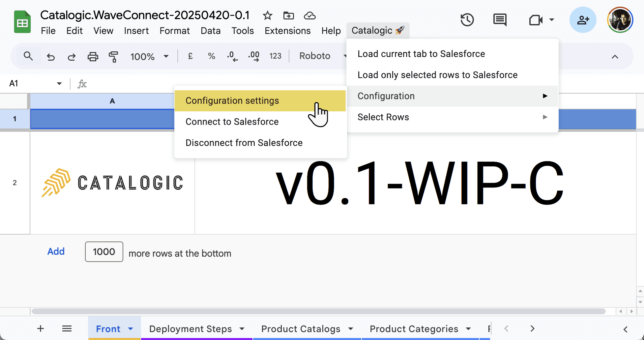Select row 1 header
Viewport: 644px width, 340px height.
15,119
